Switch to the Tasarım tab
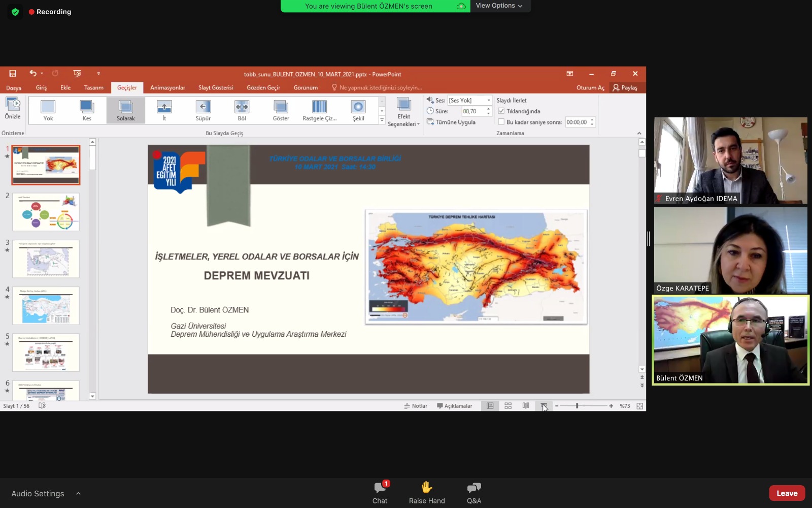Screen dimensions: 812x508 94,88
